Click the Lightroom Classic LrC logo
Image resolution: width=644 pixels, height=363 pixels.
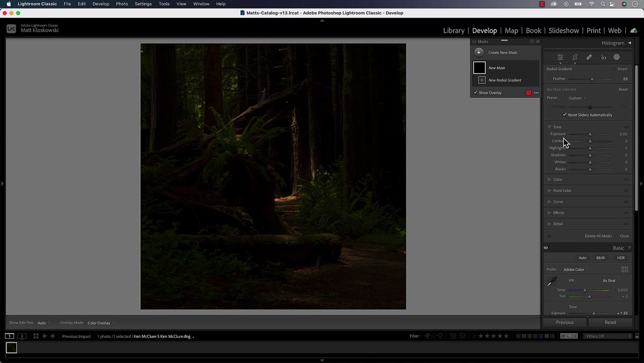coord(11,29)
